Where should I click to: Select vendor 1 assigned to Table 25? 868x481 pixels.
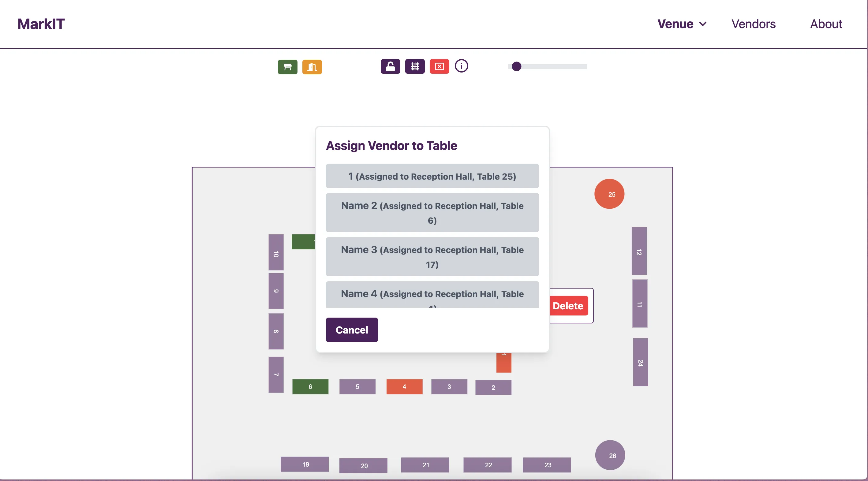coord(432,176)
